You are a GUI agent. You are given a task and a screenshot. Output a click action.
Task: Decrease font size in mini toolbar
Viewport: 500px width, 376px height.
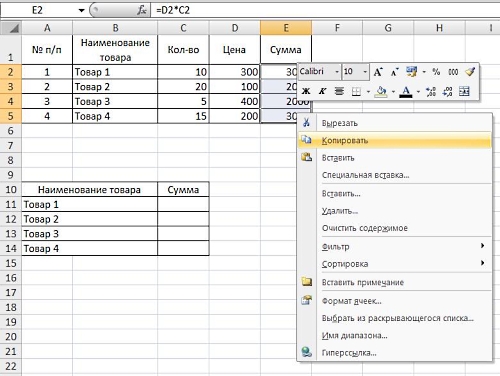(395, 72)
